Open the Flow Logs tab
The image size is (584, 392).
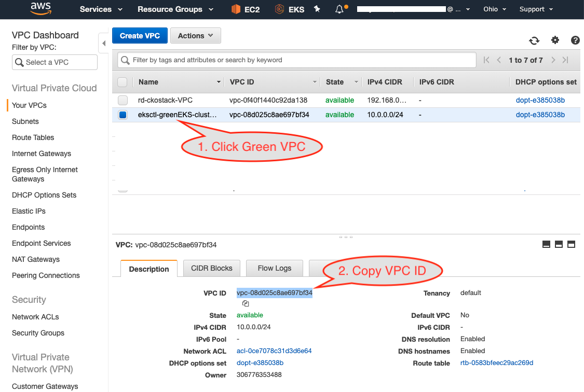point(274,268)
